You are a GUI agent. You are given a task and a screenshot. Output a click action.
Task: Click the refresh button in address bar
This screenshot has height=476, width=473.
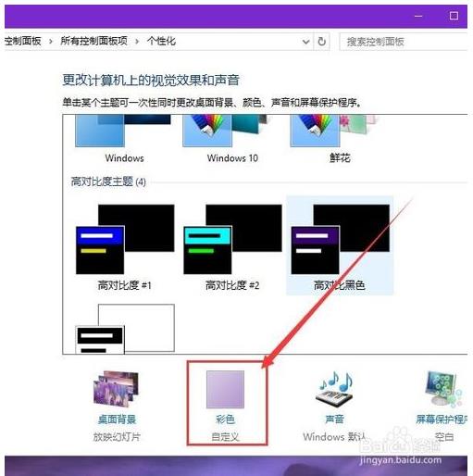(x=322, y=41)
